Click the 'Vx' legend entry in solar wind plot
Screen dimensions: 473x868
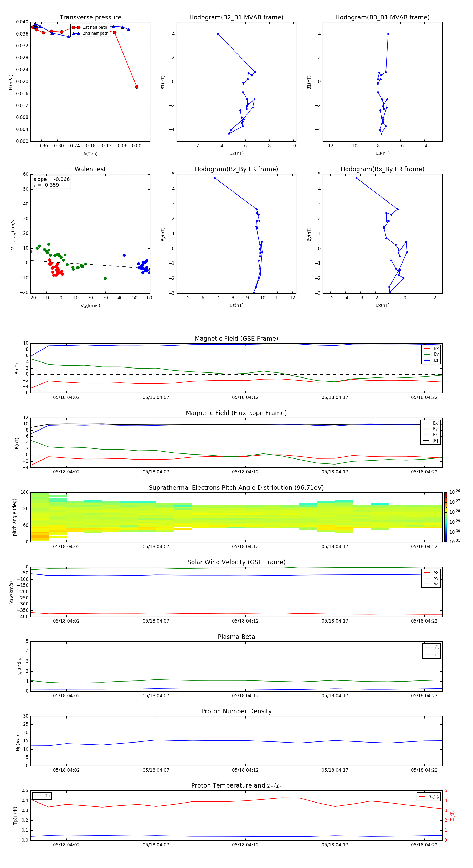click(x=431, y=573)
